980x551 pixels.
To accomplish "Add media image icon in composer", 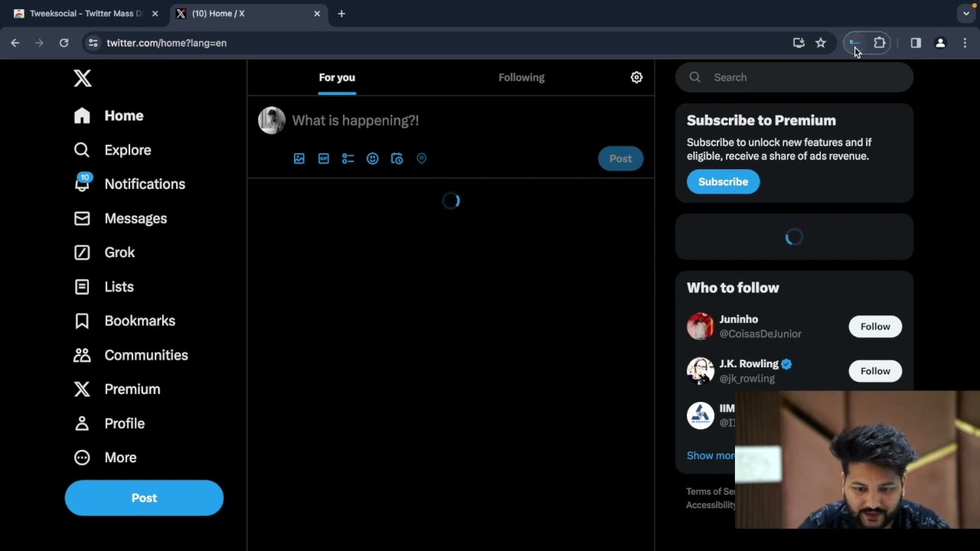I will (x=299, y=158).
